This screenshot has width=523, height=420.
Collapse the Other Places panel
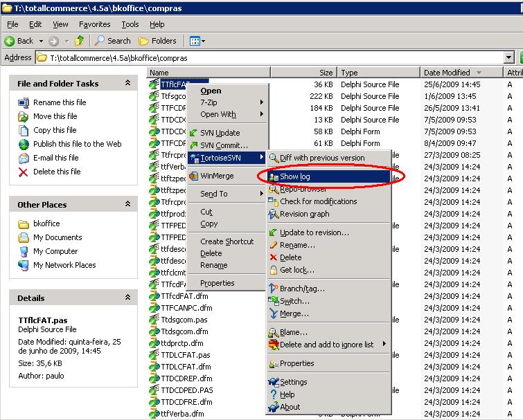[x=127, y=204]
